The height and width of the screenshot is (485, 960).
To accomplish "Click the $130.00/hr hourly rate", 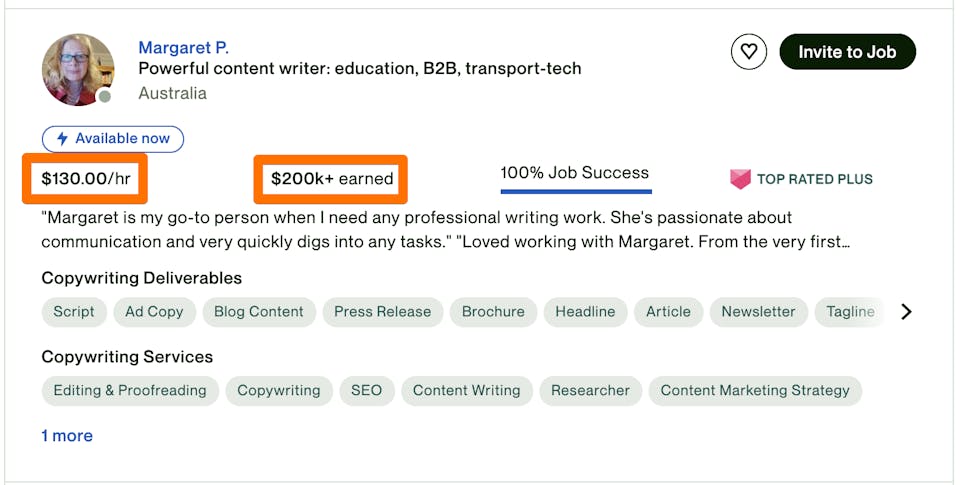I will (x=86, y=179).
